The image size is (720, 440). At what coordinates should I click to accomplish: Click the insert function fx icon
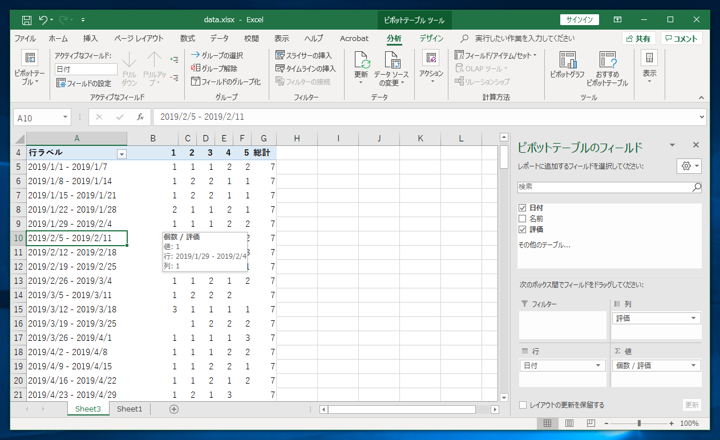tap(140, 117)
